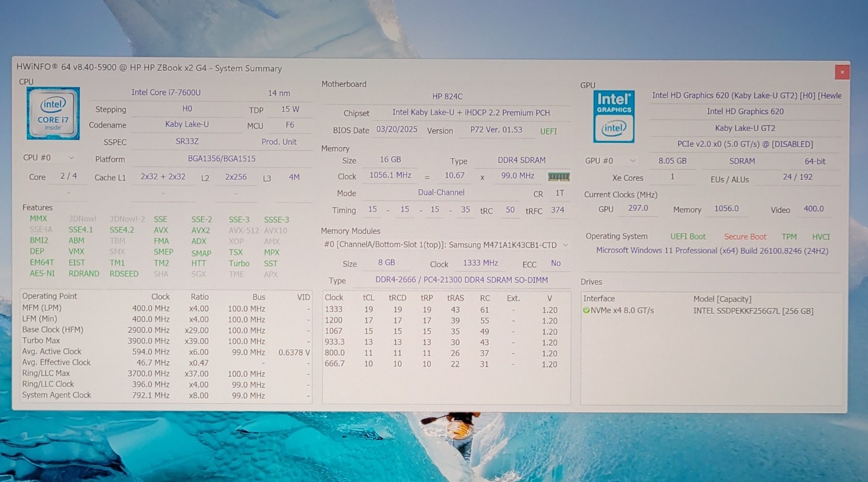868x482 pixels.
Task: Click the Video clock 400.0 value
Action: (813, 209)
